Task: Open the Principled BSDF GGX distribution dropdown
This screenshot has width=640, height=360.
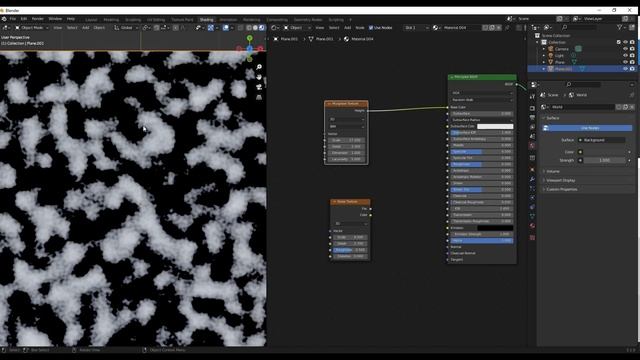Action: pos(482,93)
